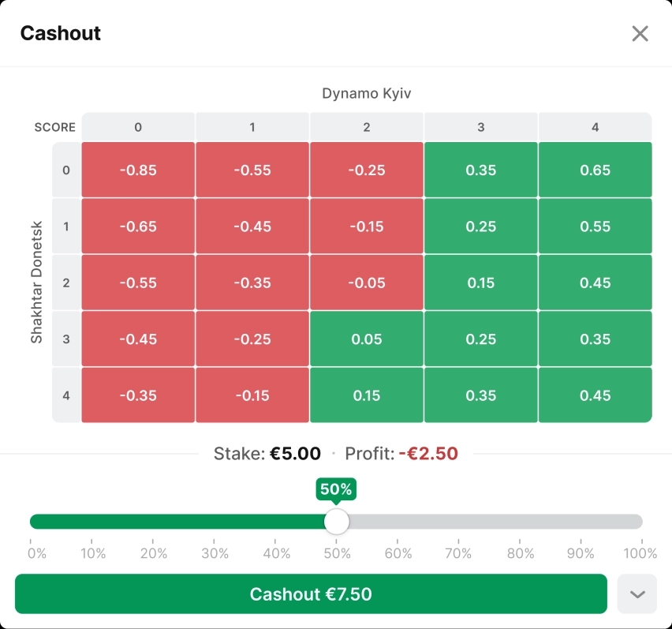The image size is (672, 629).
Task: Click the 80% slider tick label
Action: (521, 553)
